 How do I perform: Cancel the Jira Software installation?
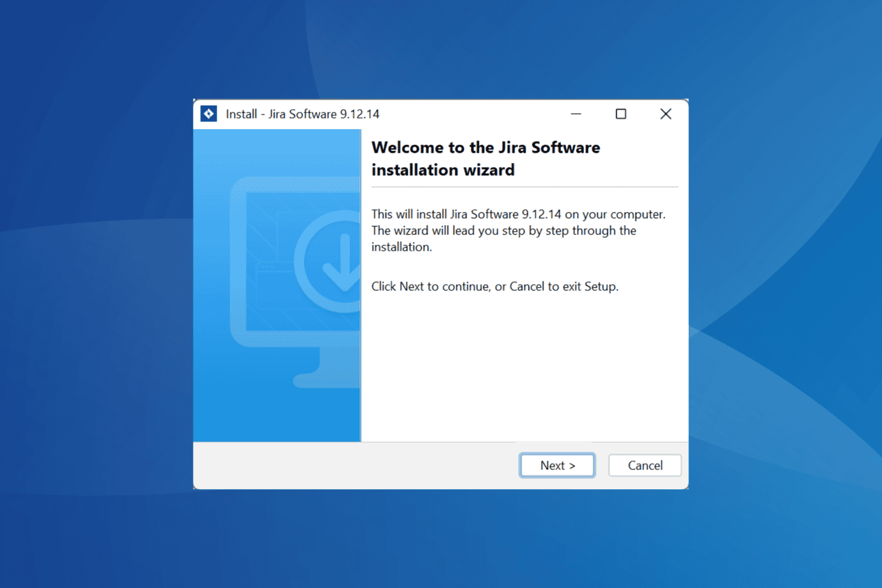coord(644,465)
